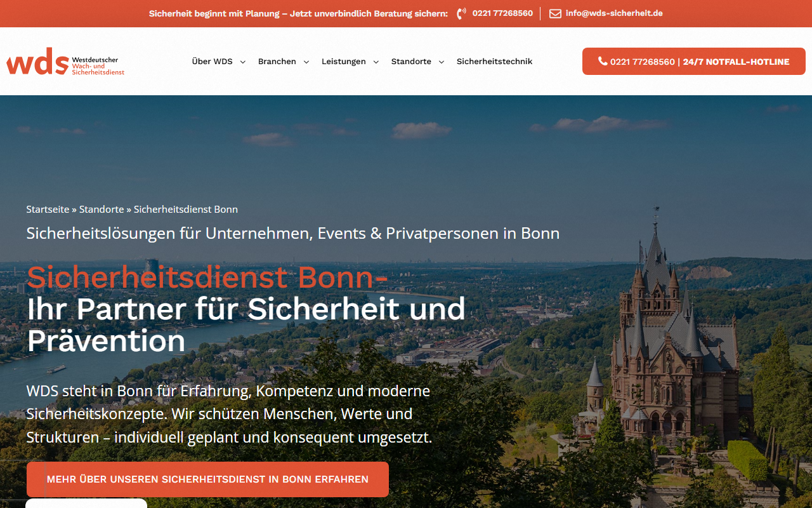Viewport: 812px width, 508px height.
Task: Expand the Leistungen submenu chevron
Action: [376, 62]
